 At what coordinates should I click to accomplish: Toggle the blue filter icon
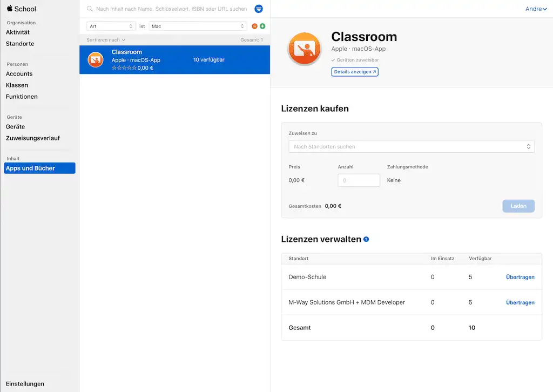[x=259, y=9]
